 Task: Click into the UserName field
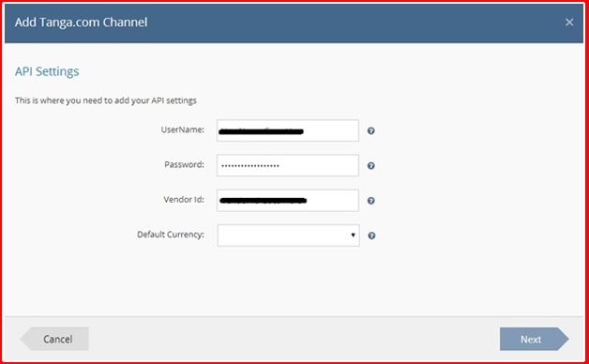pos(288,130)
